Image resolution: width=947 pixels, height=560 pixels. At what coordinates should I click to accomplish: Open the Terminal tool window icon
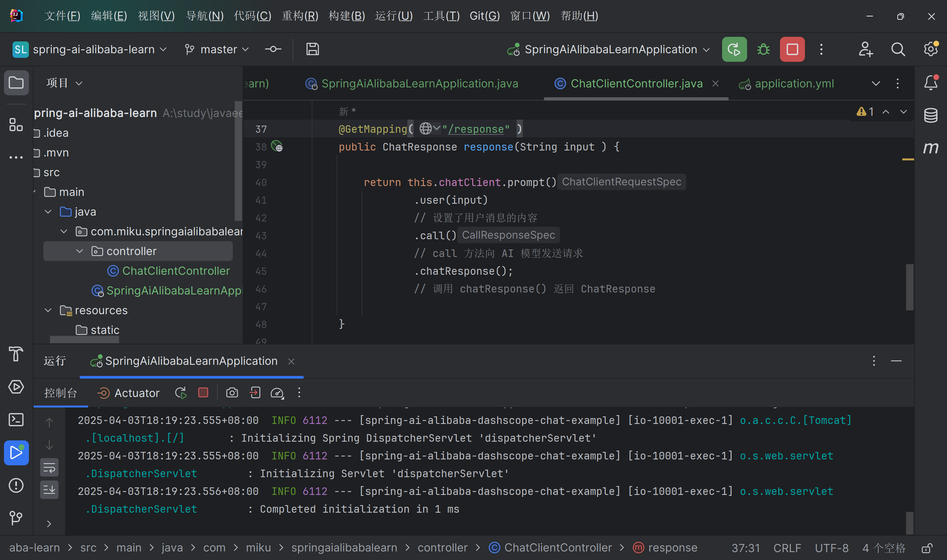pos(16,420)
